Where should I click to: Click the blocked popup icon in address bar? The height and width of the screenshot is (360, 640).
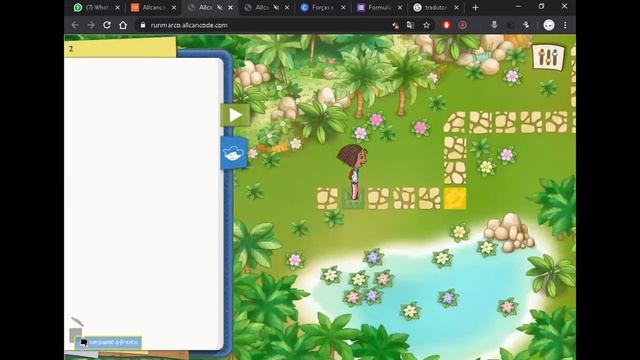pos(395,25)
